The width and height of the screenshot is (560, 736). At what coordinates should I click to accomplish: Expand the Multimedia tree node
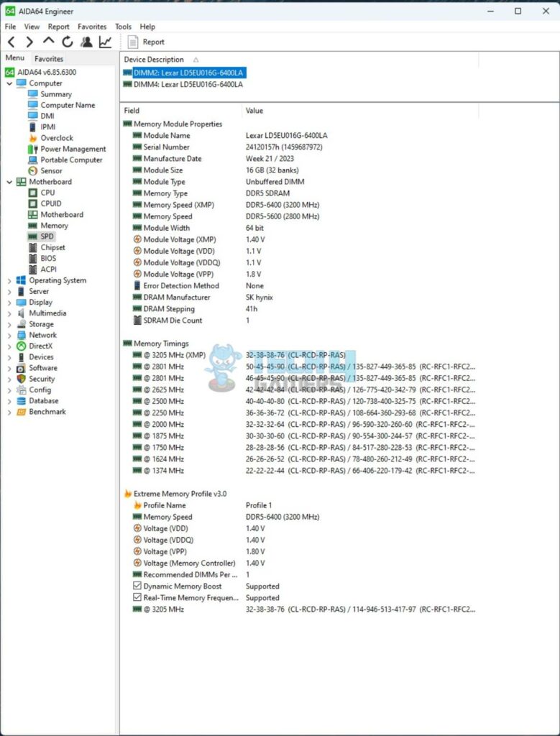pos(9,313)
